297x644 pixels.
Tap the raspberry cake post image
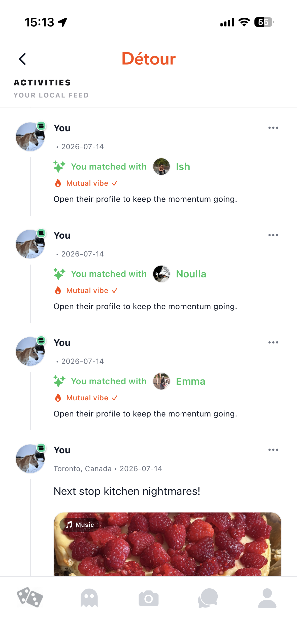(x=168, y=544)
